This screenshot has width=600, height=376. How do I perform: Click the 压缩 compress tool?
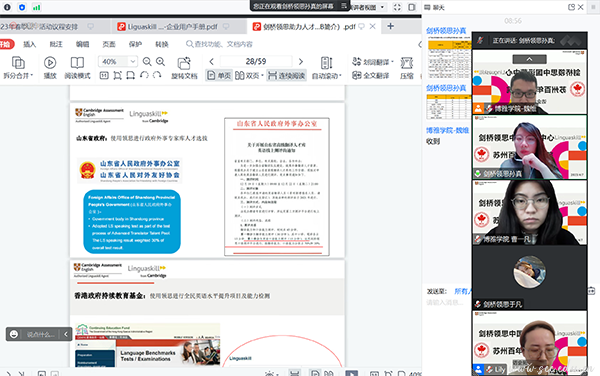tap(407, 68)
